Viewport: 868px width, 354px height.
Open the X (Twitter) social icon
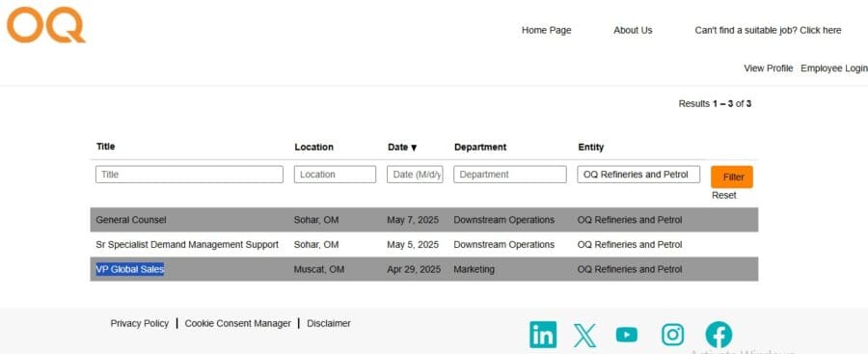(585, 335)
